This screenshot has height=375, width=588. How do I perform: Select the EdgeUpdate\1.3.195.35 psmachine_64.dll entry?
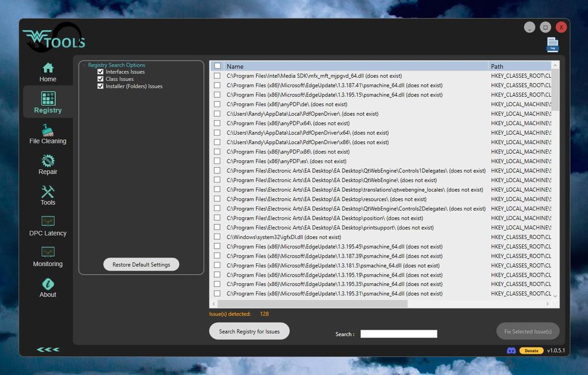point(335,284)
